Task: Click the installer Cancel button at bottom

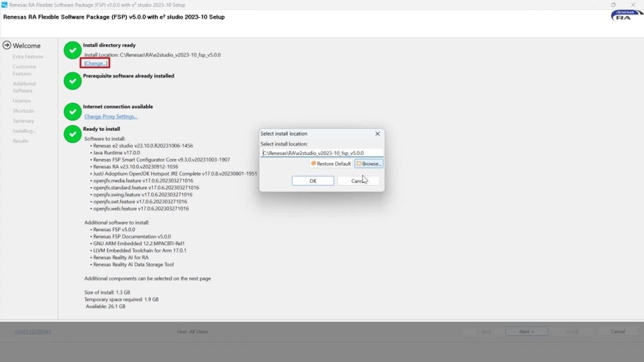Action: [x=617, y=332]
